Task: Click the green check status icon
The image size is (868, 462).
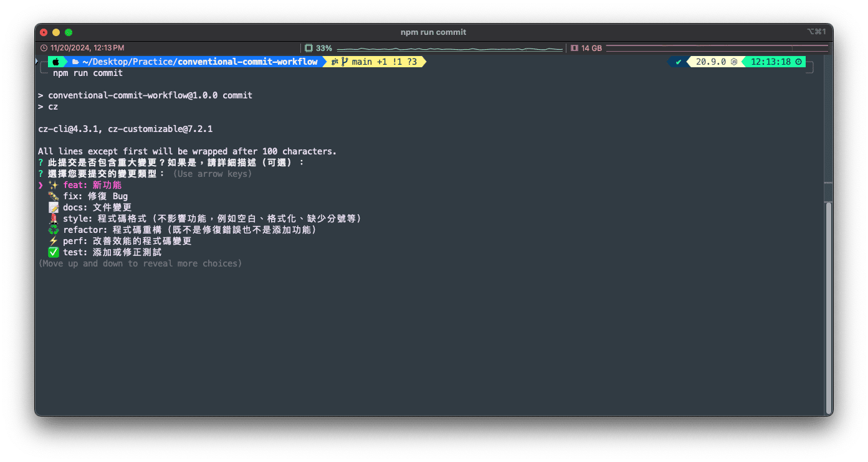Action: [x=679, y=62]
